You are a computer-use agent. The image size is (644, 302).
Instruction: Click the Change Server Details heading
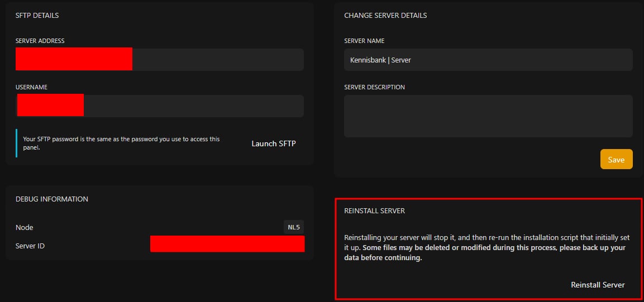[385, 16]
